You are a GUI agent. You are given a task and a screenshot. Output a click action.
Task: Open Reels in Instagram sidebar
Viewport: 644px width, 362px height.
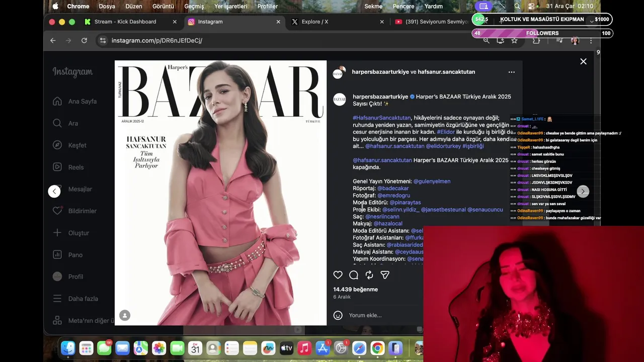[x=68, y=167]
